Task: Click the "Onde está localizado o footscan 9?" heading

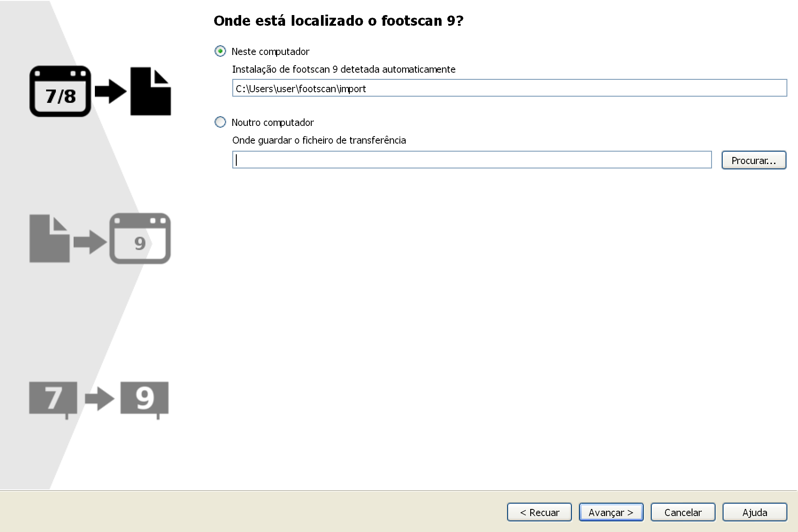Action: pos(338,21)
